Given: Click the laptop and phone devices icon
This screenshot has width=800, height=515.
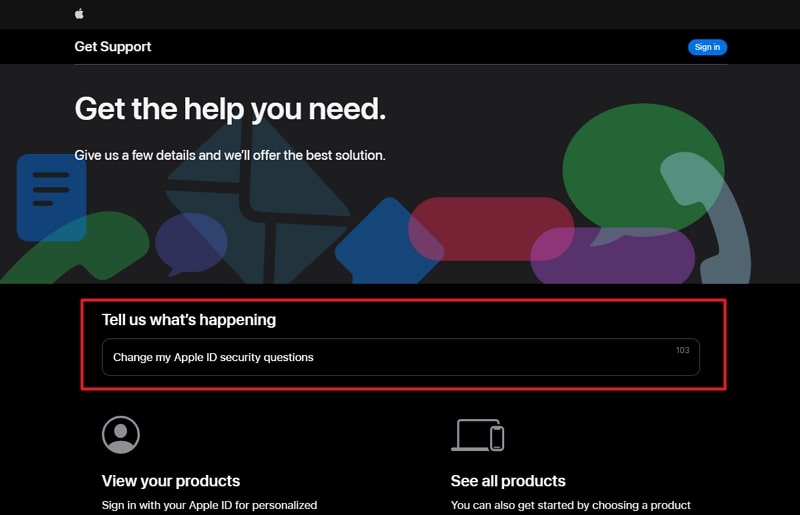Looking at the screenshot, I should pos(478,435).
